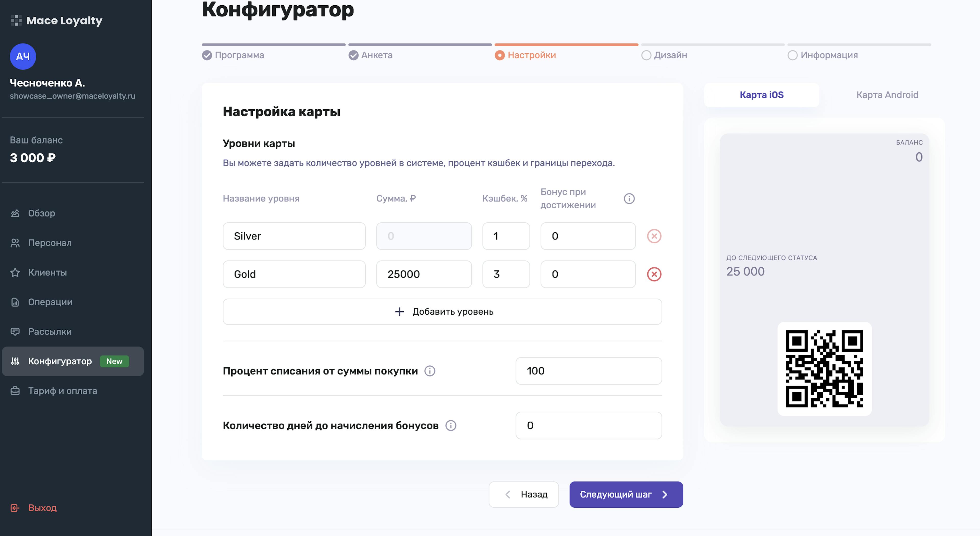Viewport: 980px width, 536px height.
Task: Select the Информация wizard step circle
Action: (793, 55)
